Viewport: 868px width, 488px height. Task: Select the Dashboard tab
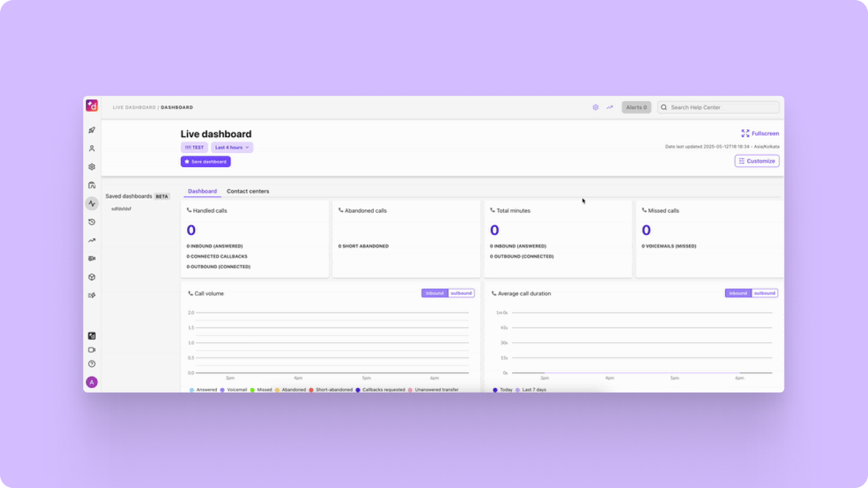202,191
